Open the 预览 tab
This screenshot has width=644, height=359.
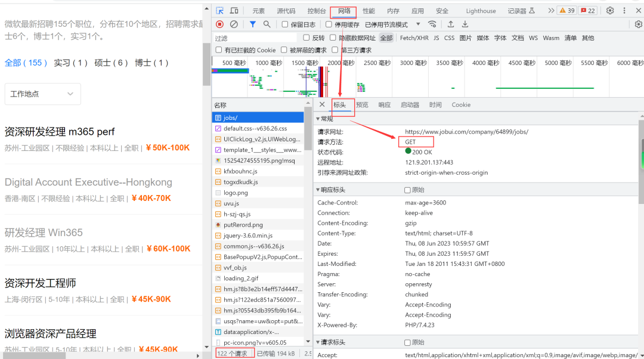coord(362,105)
